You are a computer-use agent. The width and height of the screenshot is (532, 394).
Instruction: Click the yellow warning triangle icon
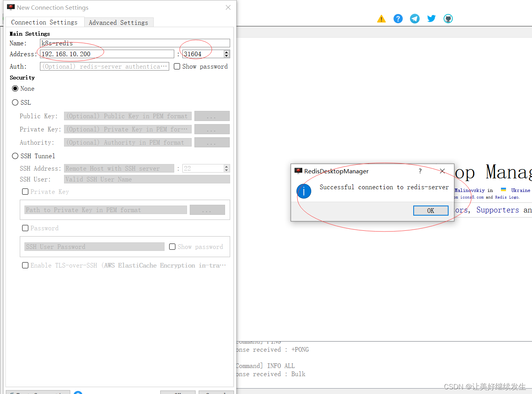point(381,19)
